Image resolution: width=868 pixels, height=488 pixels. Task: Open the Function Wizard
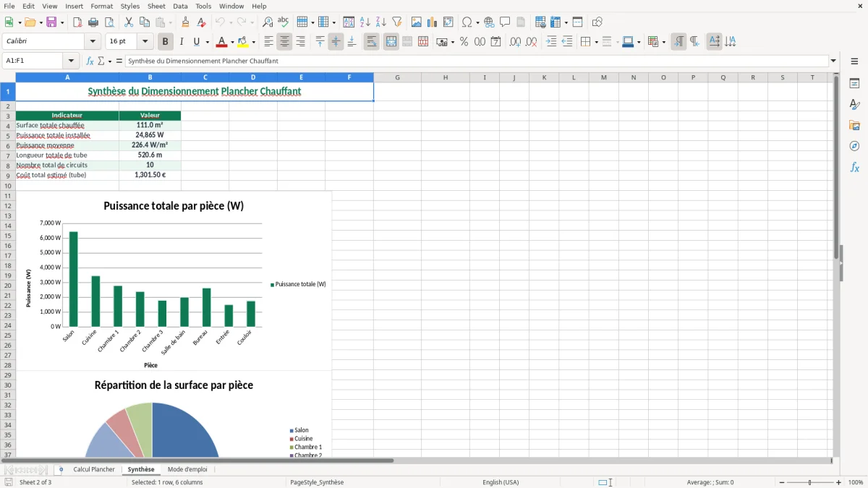coord(90,61)
